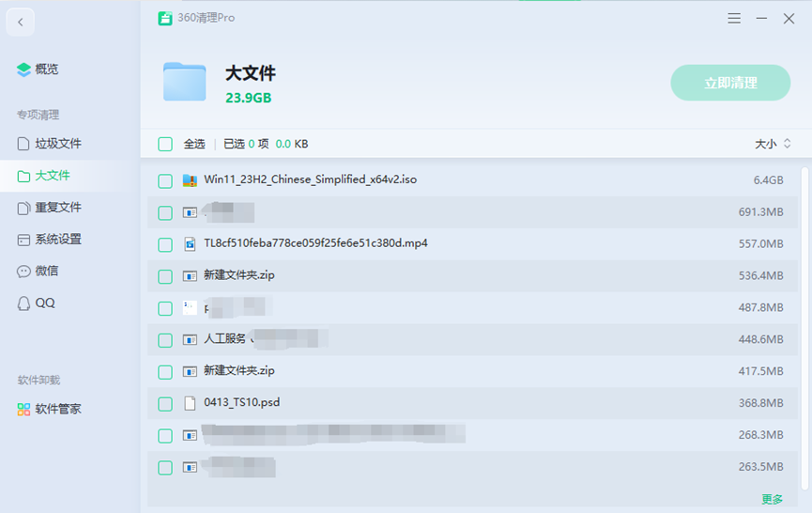Click the QQ bell icon
This screenshot has height=513, width=812.
pyautogui.click(x=23, y=303)
